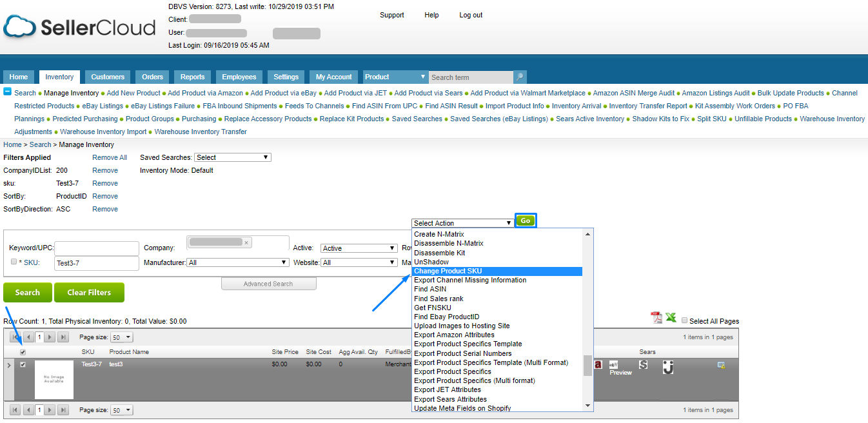Expand the Test3-7 row details arrow
The image size is (868, 423).
[9, 366]
